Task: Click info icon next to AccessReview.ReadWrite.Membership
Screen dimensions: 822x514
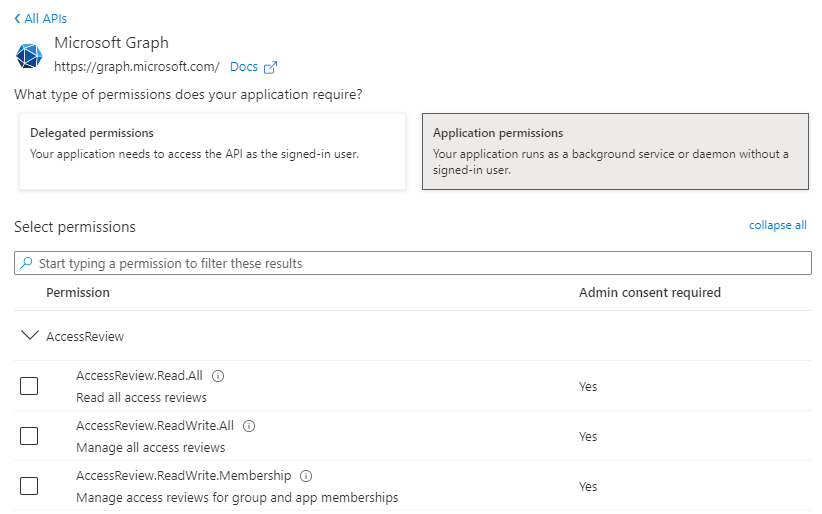Action: (x=306, y=476)
